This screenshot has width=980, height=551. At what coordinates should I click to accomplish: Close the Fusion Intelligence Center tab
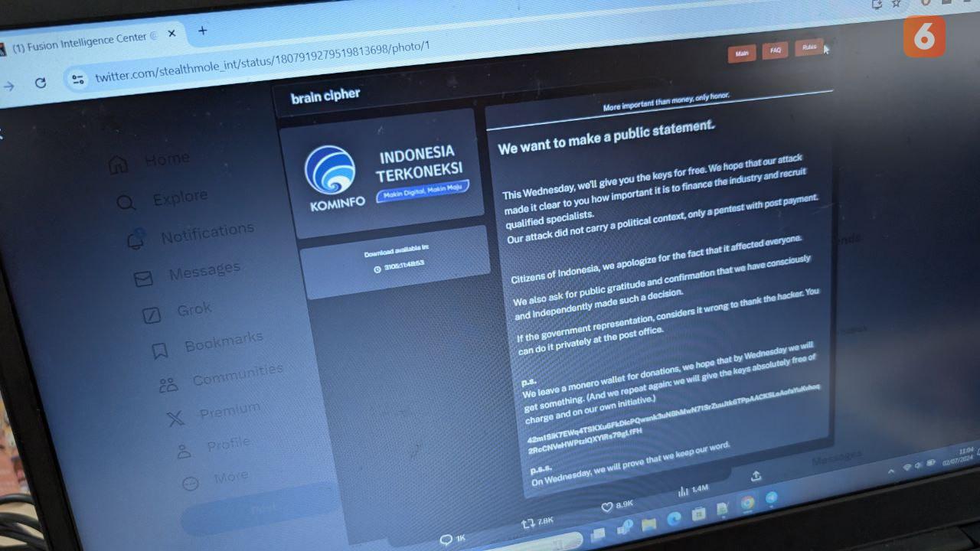pyautogui.click(x=171, y=34)
